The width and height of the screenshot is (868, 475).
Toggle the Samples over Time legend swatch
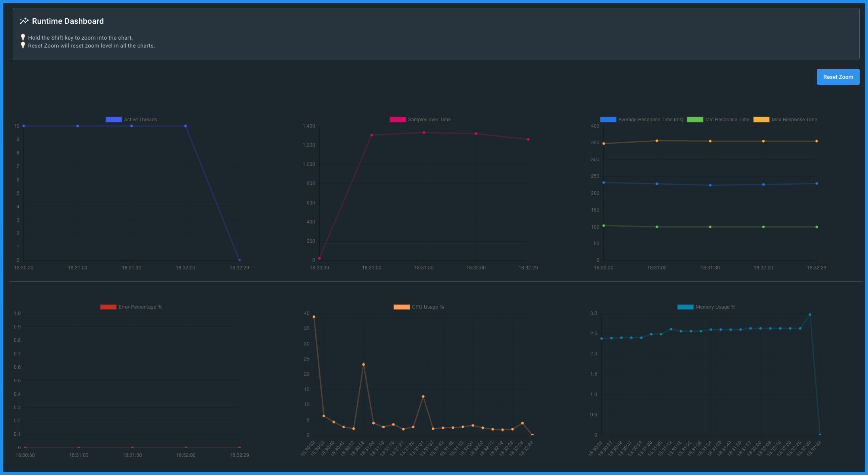click(397, 120)
